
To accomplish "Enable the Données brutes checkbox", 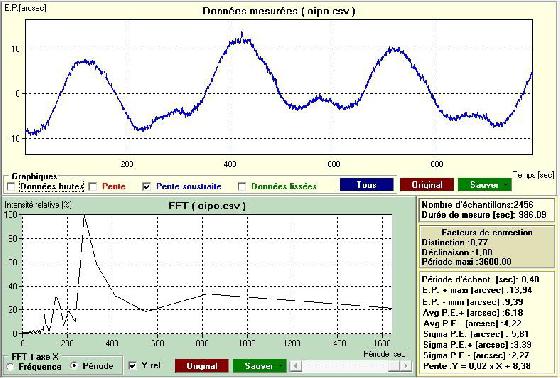I will point(11,186).
